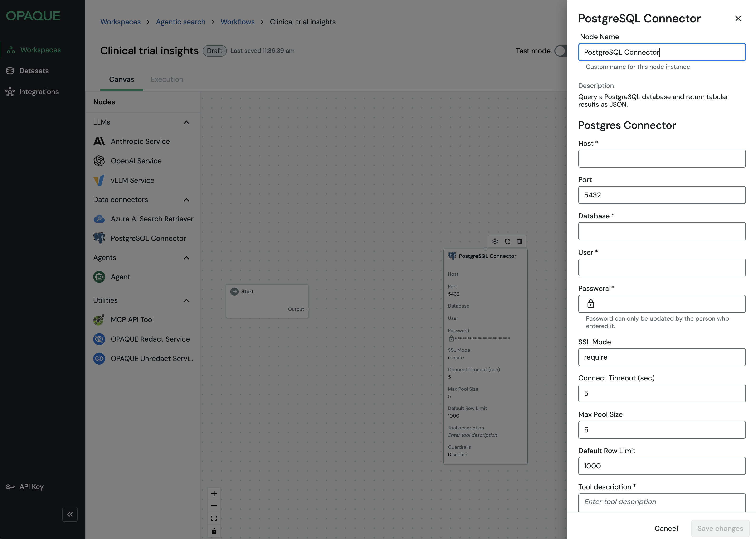Select the Anthropic Service node icon
The height and width of the screenshot is (539, 756).
click(99, 141)
